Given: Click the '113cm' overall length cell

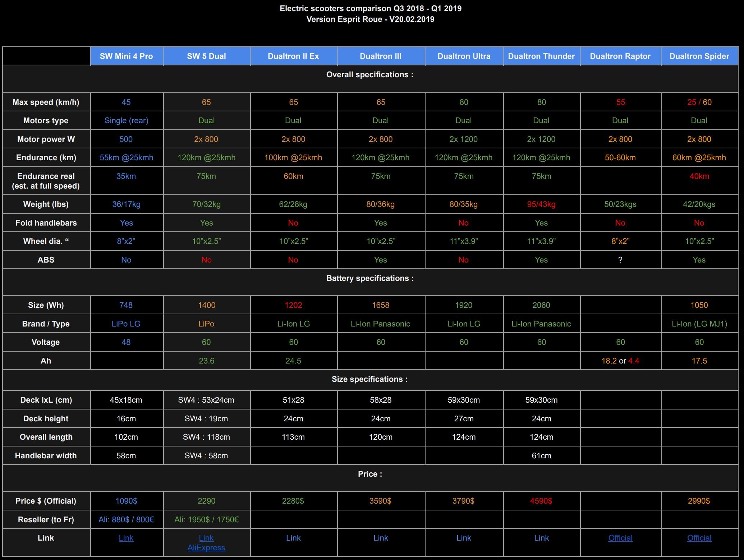Looking at the screenshot, I should point(293,437).
